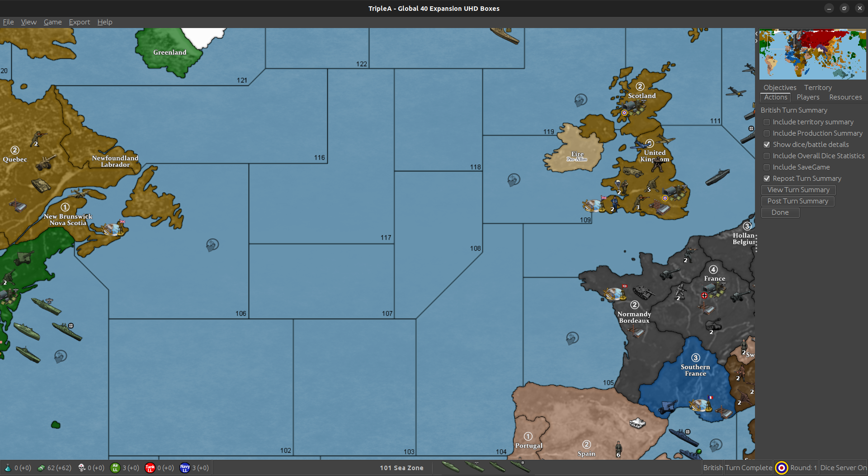
Task: Enable Include Overall Dice Statistics checkbox
Action: (767, 156)
